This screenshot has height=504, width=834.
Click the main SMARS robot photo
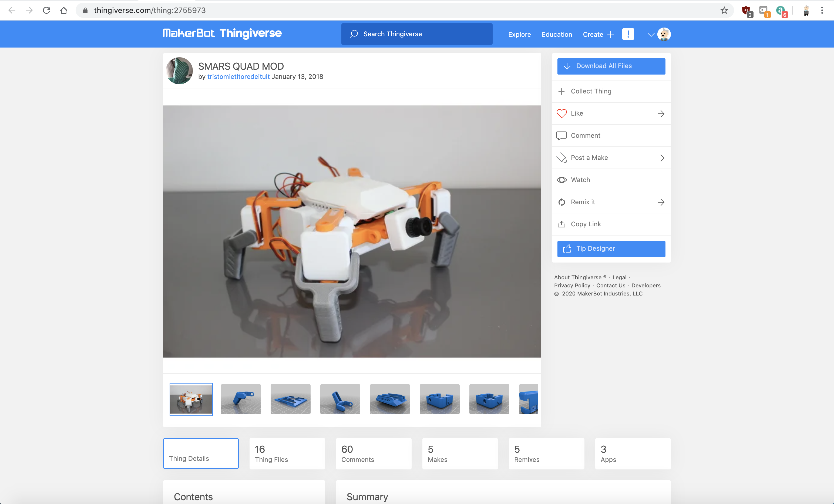pyautogui.click(x=352, y=231)
